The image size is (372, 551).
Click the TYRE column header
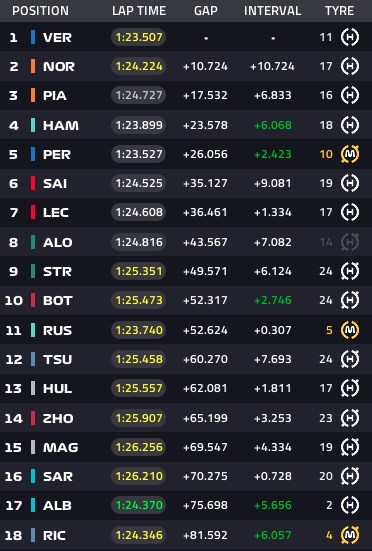point(339,11)
